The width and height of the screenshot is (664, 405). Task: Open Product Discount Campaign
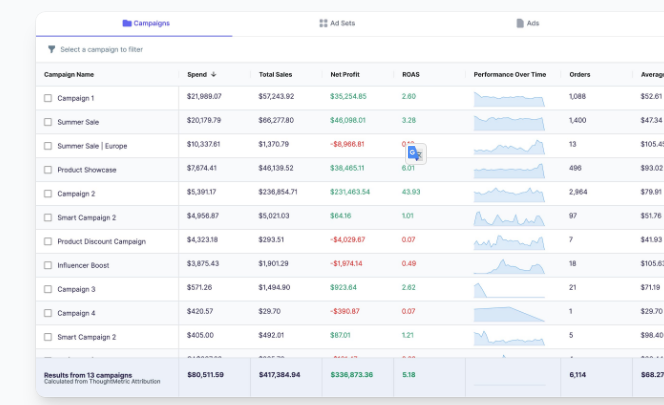(x=101, y=241)
